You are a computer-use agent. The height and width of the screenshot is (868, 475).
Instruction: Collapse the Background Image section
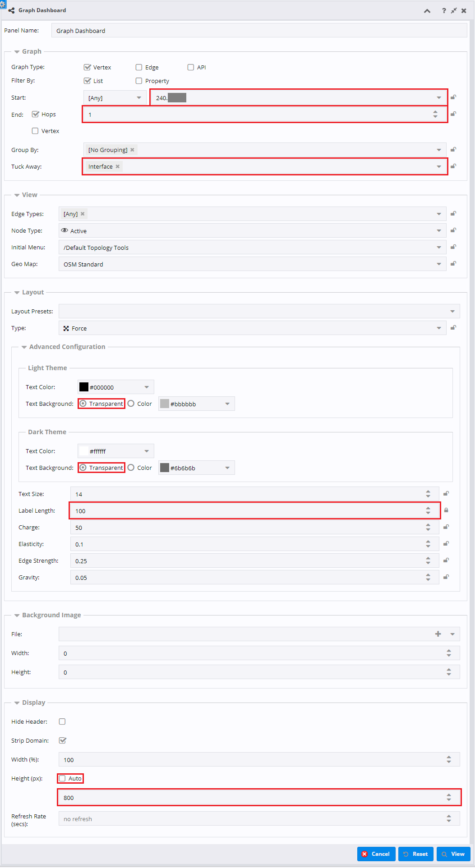[x=17, y=615]
